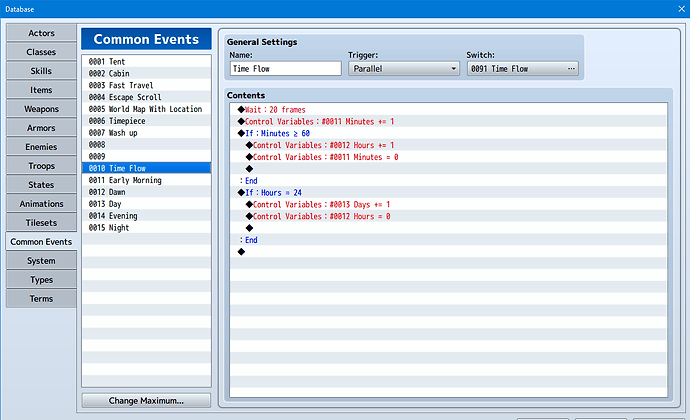690x420 pixels.
Task: Select the End line of Hours condition
Action: click(448, 240)
